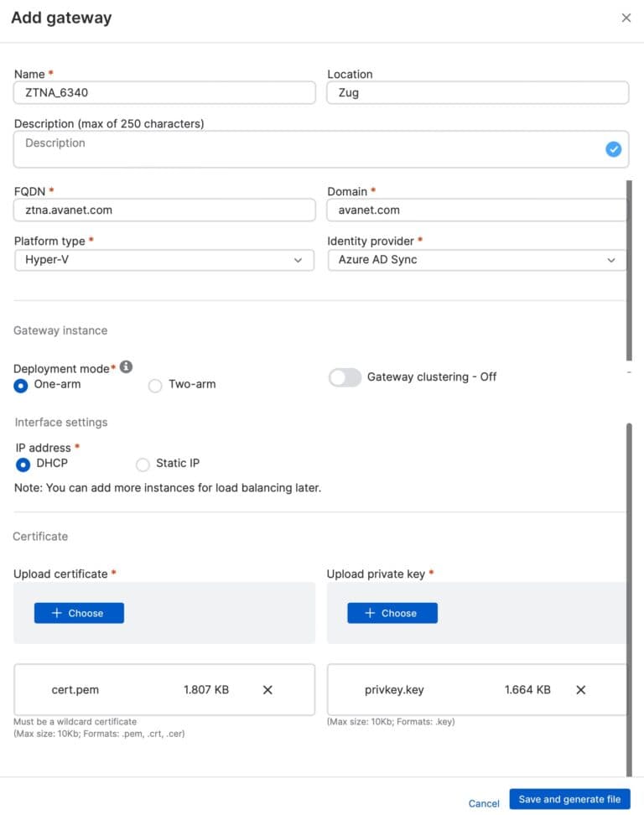Remove the cert.pem file with its X icon

point(267,689)
